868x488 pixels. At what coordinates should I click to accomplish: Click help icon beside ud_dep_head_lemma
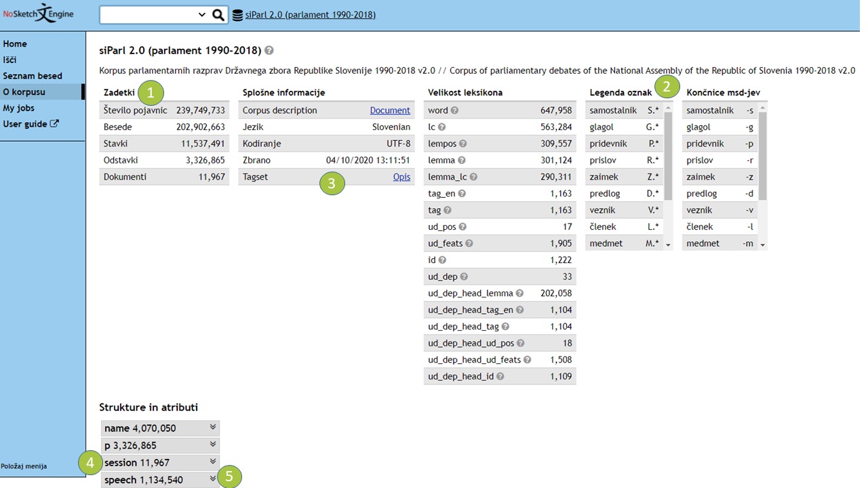[x=519, y=293]
